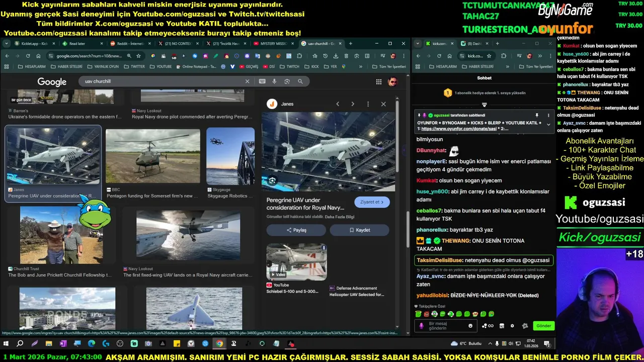The width and height of the screenshot is (644, 362).
Task: Open the KICK bookmarks folder
Action: (x=311, y=66)
